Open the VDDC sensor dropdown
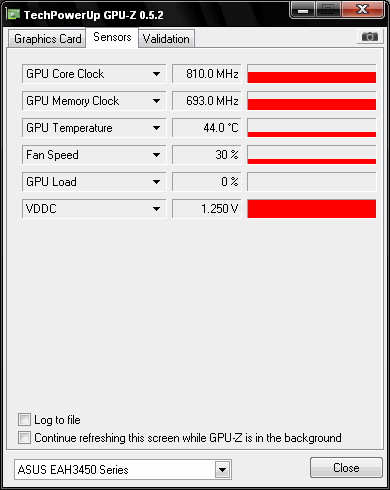 pyautogui.click(x=156, y=209)
